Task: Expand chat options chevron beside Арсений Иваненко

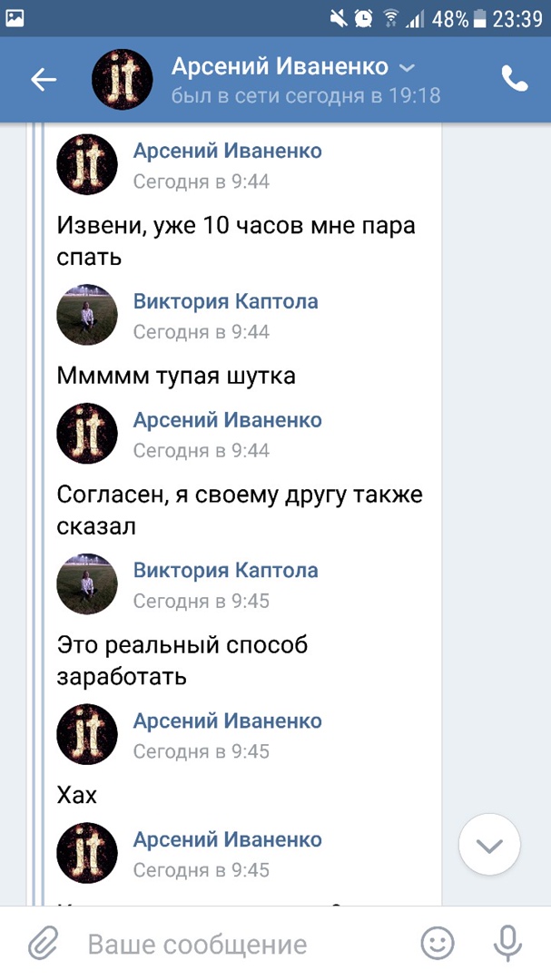Action: tap(408, 67)
